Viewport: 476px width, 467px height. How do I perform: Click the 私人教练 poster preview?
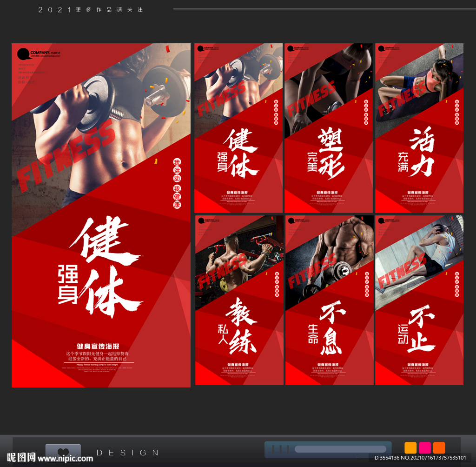click(x=238, y=300)
